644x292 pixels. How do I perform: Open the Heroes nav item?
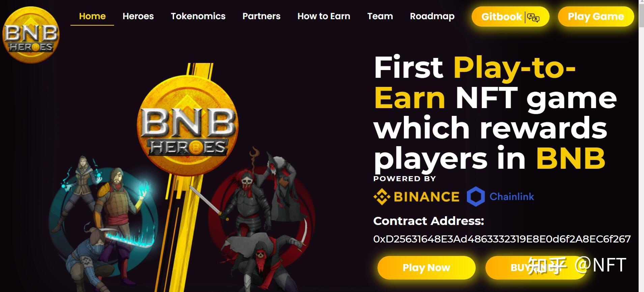[x=138, y=16]
